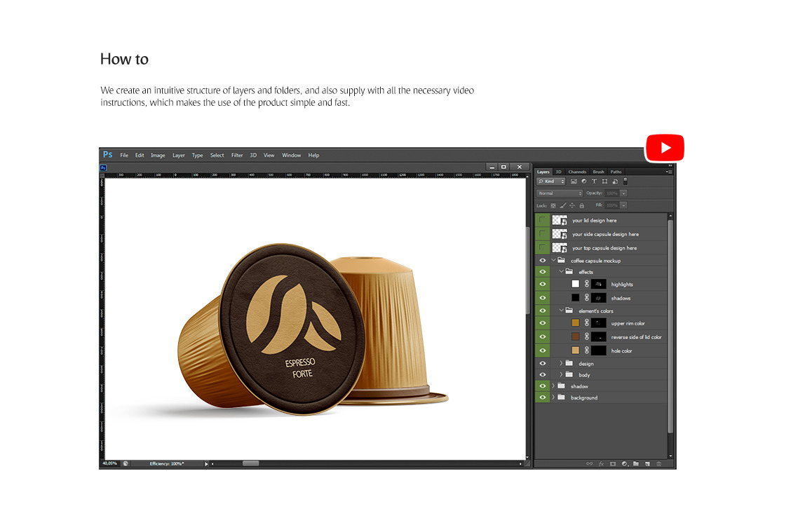Open the Filter menu
This screenshot has height=532, width=798.
point(237,156)
